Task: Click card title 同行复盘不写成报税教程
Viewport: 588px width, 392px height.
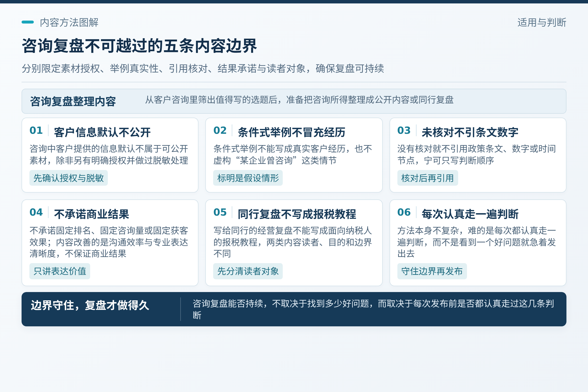Action: coord(297,214)
